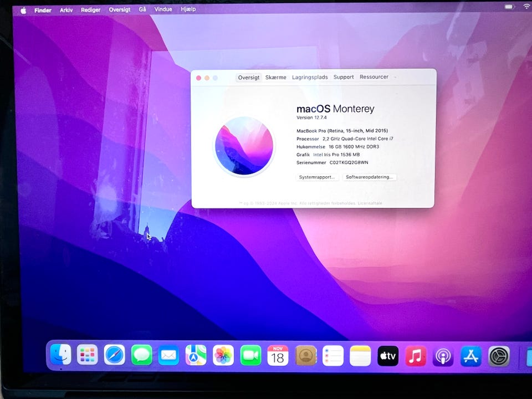The width and height of the screenshot is (532, 399).
Task: Click the Systemrapport button
Action: 317,177
